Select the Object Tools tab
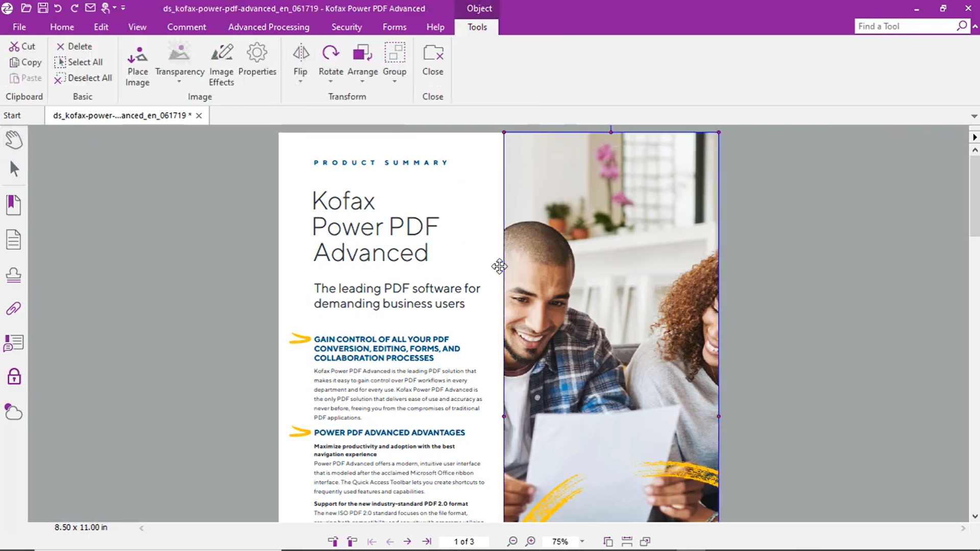Viewport: 980px width, 551px height. [x=477, y=27]
